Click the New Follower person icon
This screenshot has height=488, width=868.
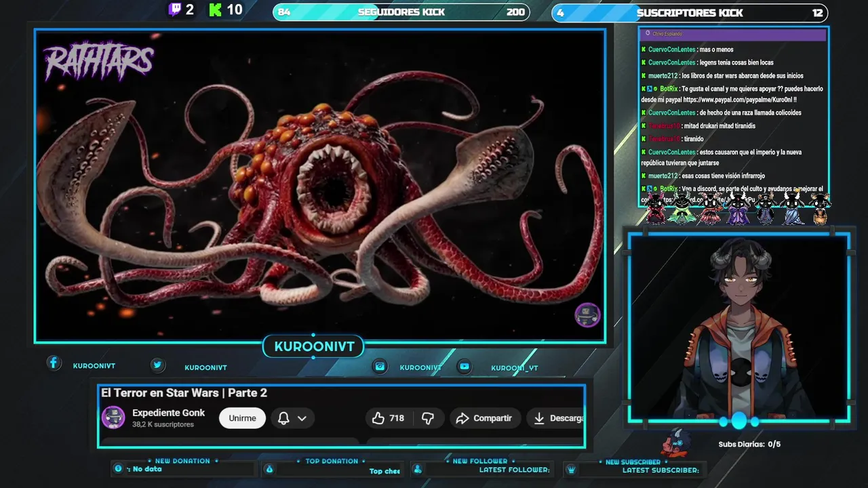(x=418, y=469)
